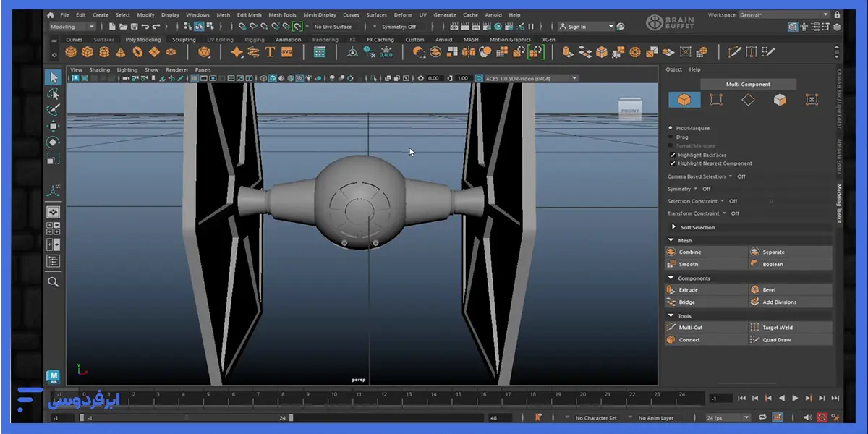Image resolution: width=868 pixels, height=434 pixels.
Task: Create a polygon cube from the shelf
Action: pyautogui.click(x=88, y=52)
